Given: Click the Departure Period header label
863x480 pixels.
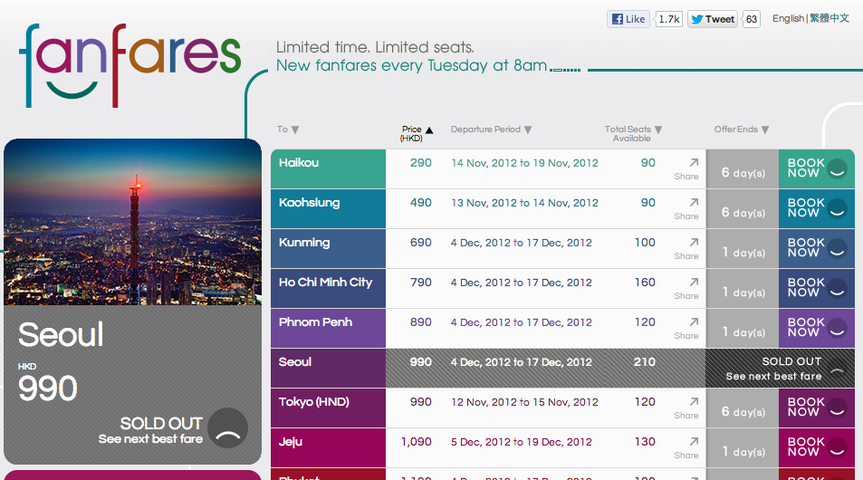Looking at the screenshot, I should (485, 129).
